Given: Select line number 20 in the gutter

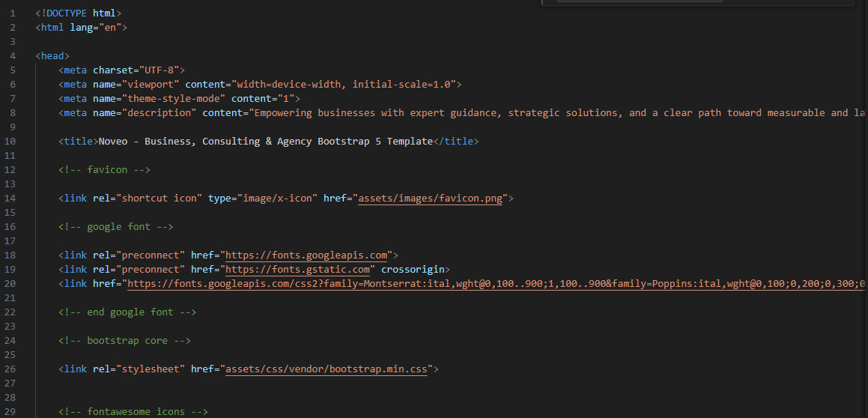Looking at the screenshot, I should pyautogui.click(x=10, y=284).
